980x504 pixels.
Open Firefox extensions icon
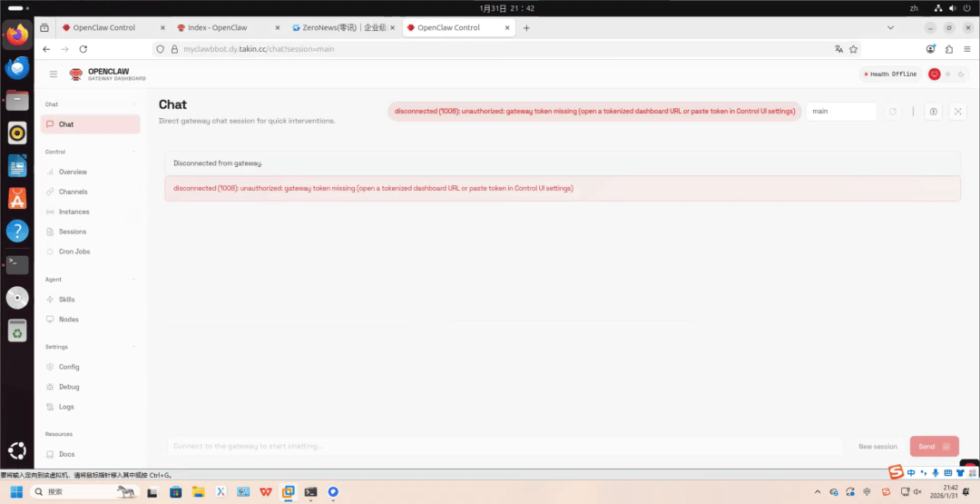(x=949, y=49)
